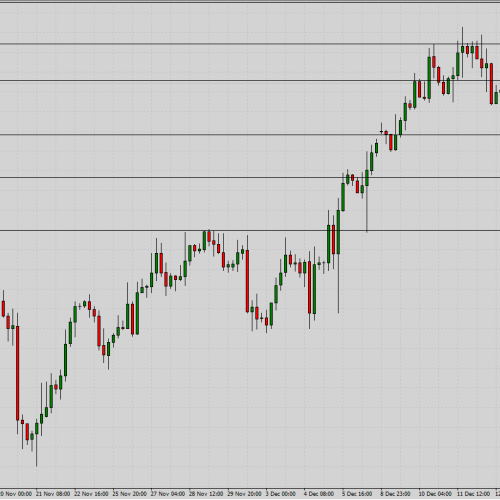Click the 3 Dec 00:00 time label
500x500 pixels.
point(281,494)
